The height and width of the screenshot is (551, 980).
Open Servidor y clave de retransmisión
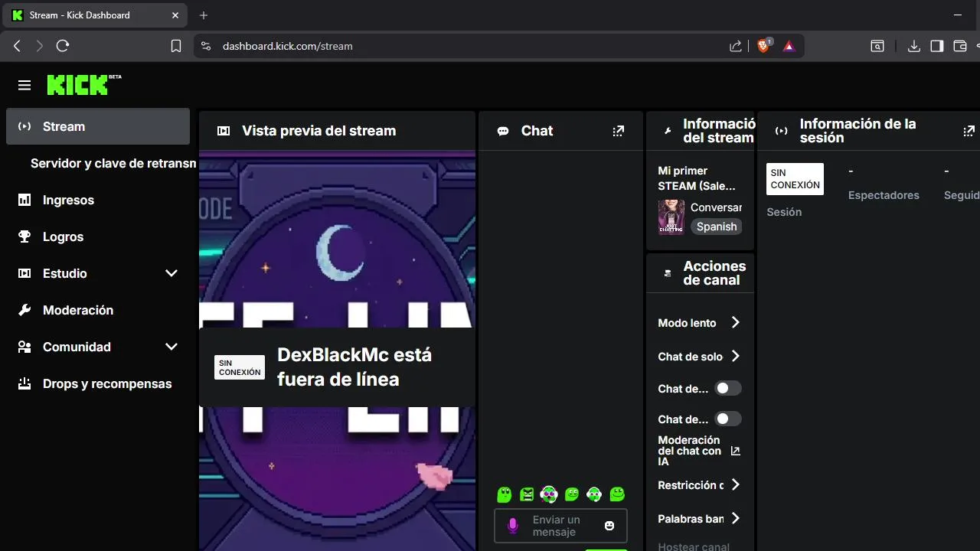(113, 163)
